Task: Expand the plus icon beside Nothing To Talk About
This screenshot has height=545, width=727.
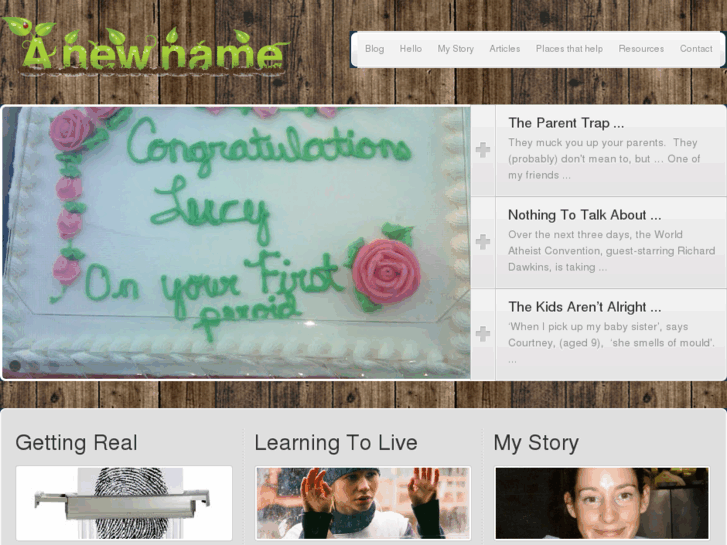Action: point(483,242)
